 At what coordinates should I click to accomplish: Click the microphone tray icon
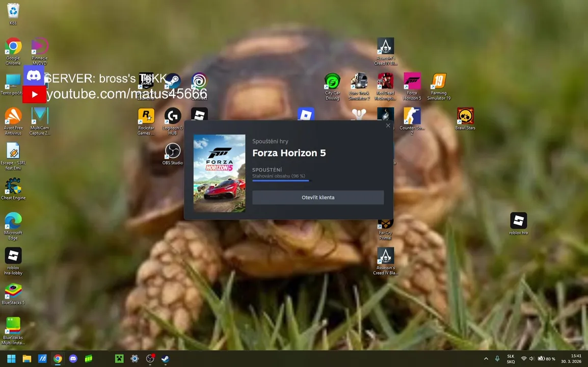pos(497,359)
